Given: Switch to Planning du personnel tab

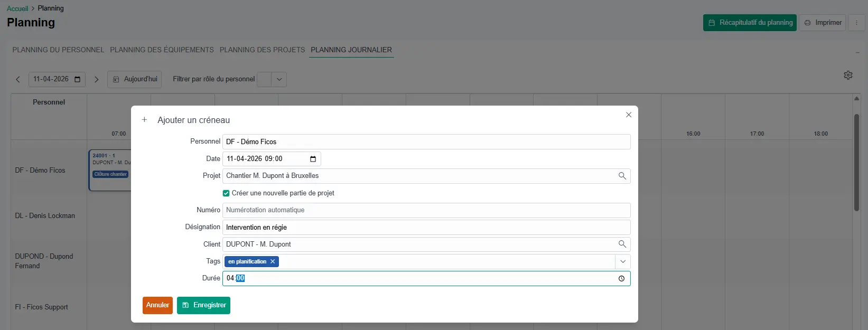Looking at the screenshot, I should (x=58, y=50).
